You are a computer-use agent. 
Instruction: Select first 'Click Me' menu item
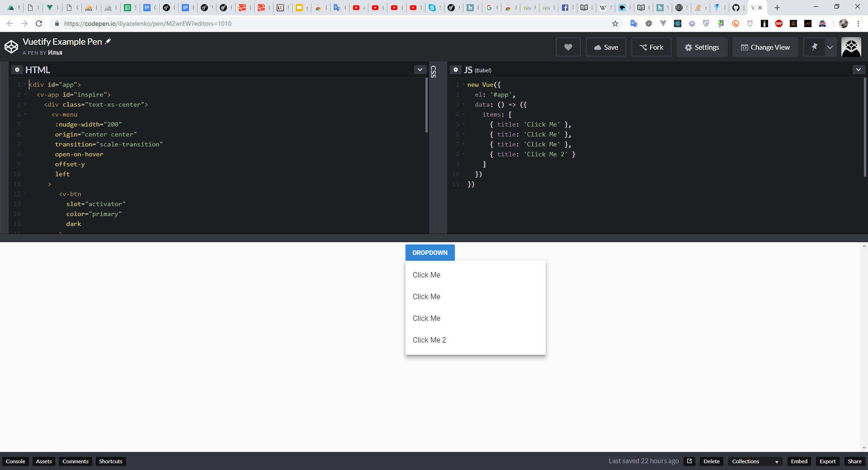tap(476, 275)
